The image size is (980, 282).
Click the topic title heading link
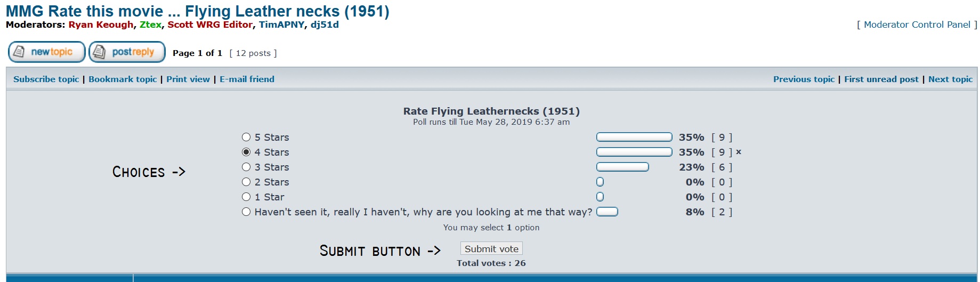tap(197, 11)
